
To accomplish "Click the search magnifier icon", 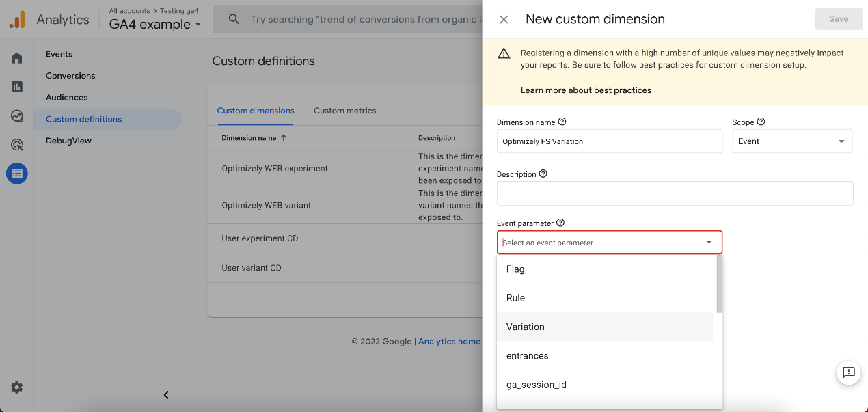I will [x=234, y=19].
